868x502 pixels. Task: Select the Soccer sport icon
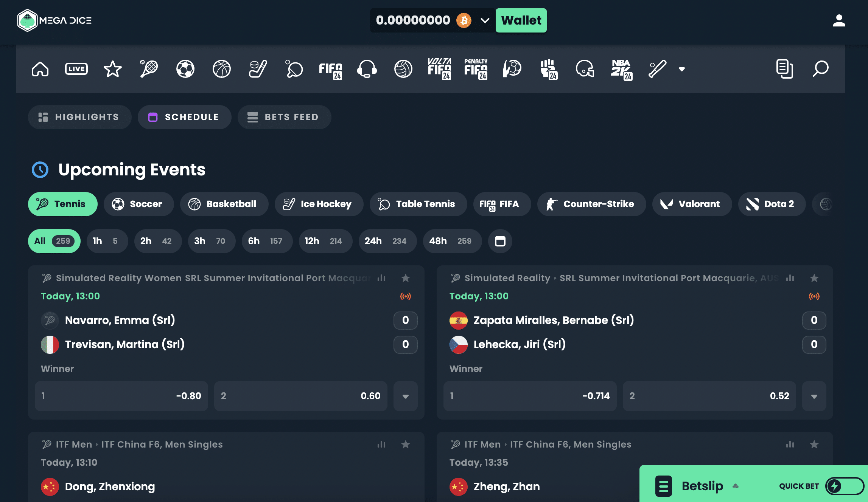(185, 68)
